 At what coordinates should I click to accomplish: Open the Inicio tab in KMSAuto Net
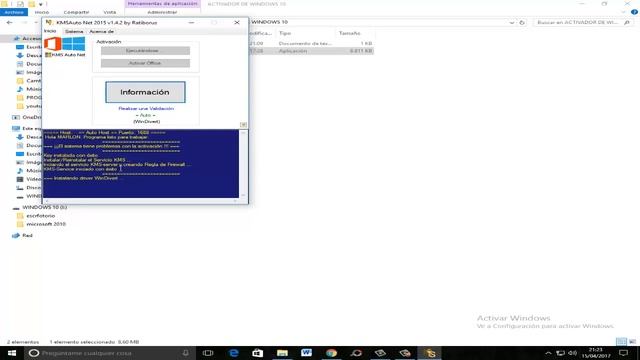pyautogui.click(x=50, y=31)
